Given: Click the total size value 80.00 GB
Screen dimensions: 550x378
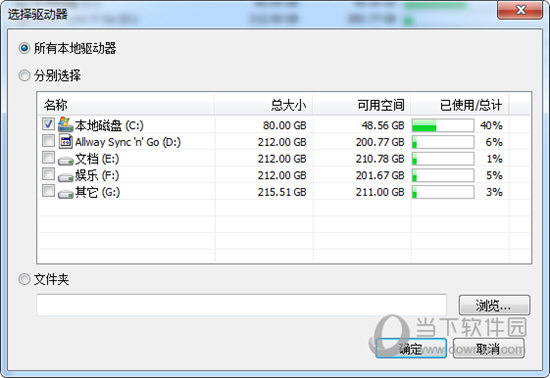Looking at the screenshot, I should click(x=284, y=126).
